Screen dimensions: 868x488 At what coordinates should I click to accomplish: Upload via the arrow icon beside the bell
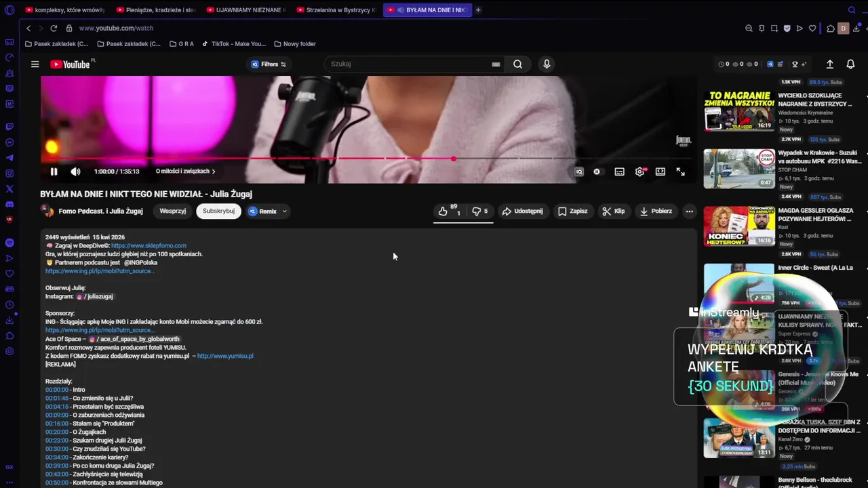click(x=829, y=64)
